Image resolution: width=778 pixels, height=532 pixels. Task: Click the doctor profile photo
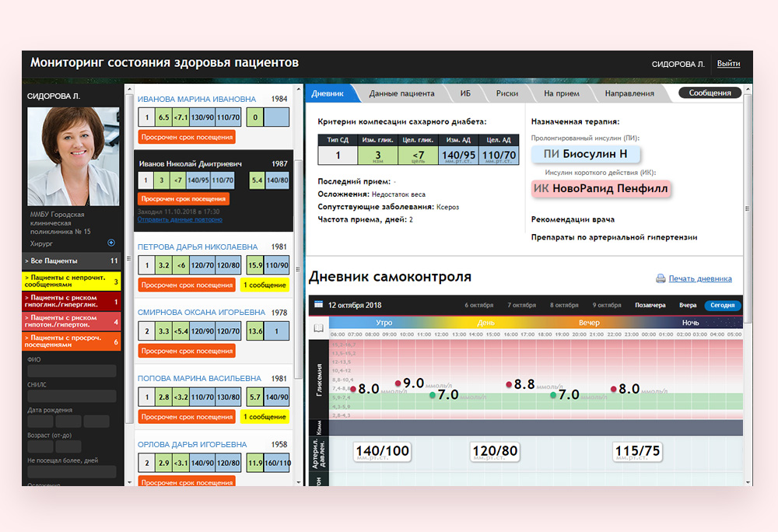click(73, 156)
